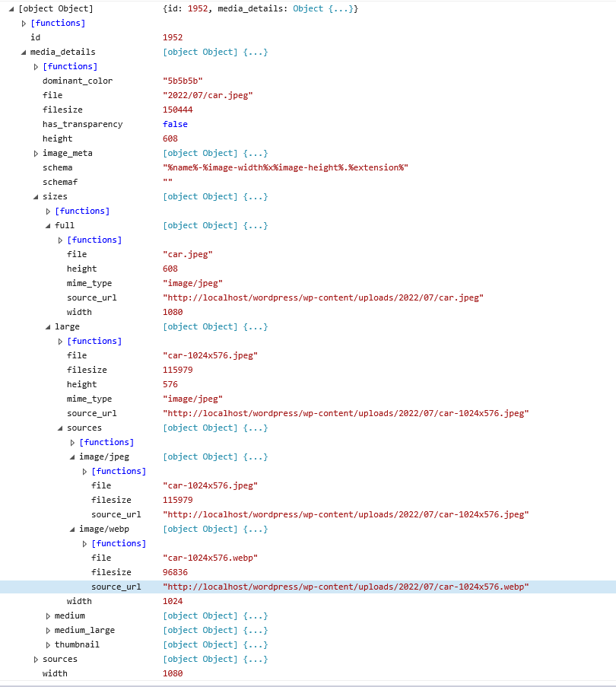Click the "car-1024x576.webp" file value
This screenshot has width=616, height=687.
pos(210,558)
